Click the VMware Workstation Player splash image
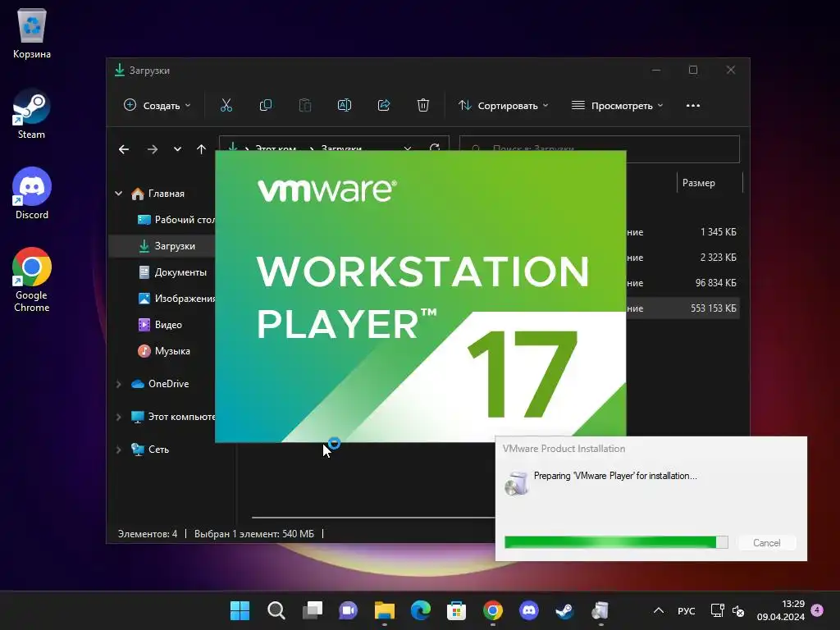The image size is (840, 630). (421, 296)
